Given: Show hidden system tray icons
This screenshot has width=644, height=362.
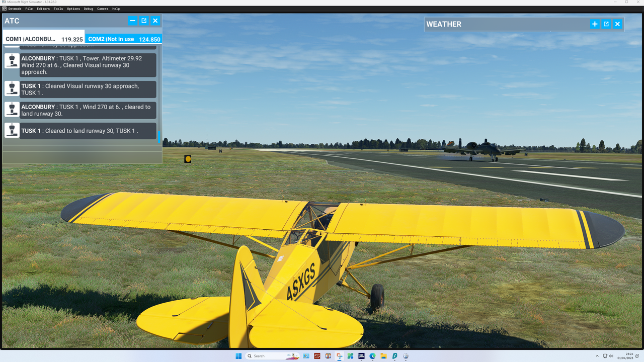Looking at the screenshot, I should tap(597, 356).
